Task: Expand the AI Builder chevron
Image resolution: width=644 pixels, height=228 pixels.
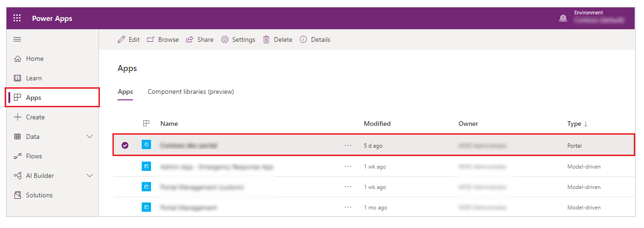Action: 90,176
